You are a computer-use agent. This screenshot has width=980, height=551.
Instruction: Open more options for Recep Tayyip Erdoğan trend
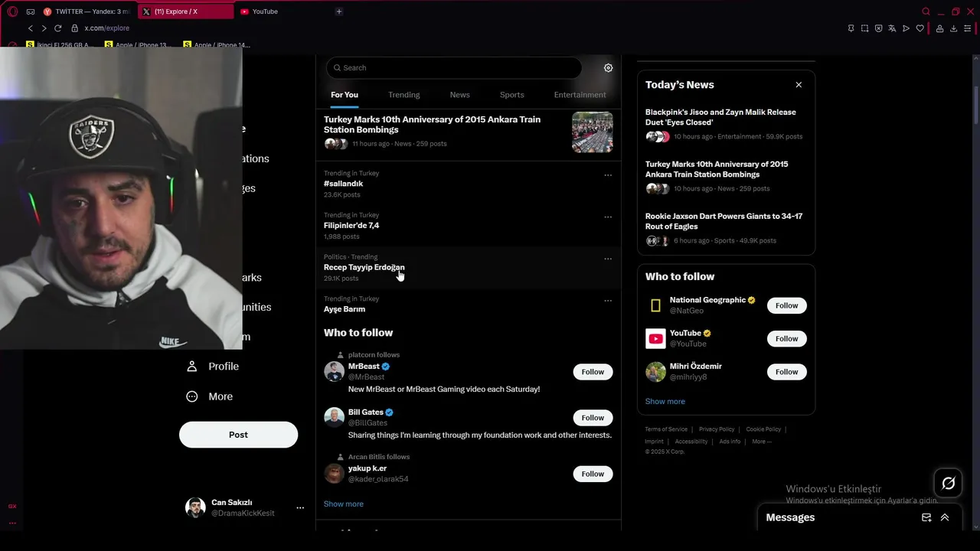pyautogui.click(x=608, y=259)
